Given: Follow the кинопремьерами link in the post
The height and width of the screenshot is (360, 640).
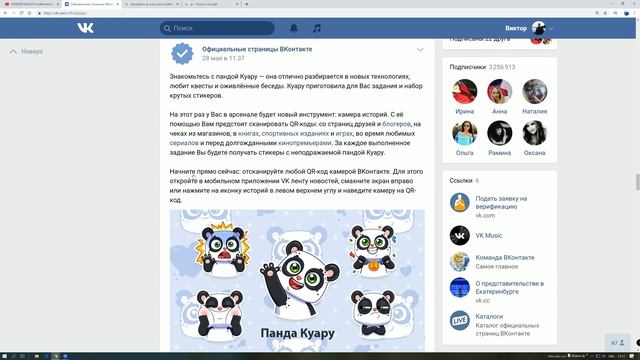Looking at the screenshot, I should click(304, 143).
